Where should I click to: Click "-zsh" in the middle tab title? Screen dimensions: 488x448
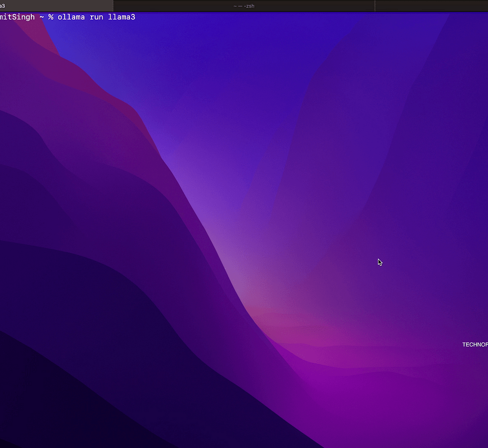[x=248, y=5]
